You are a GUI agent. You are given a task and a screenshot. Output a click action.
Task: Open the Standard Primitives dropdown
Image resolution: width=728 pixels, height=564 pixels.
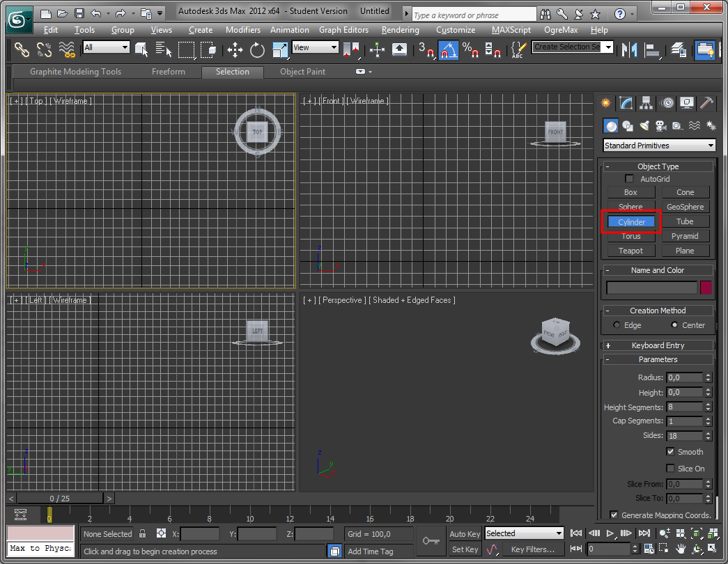pyautogui.click(x=658, y=145)
